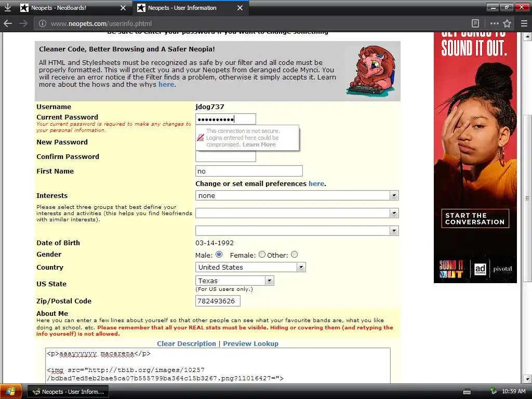Click date of birth 03-14-1992
Viewport: 532px width, 399px height.
click(x=215, y=243)
